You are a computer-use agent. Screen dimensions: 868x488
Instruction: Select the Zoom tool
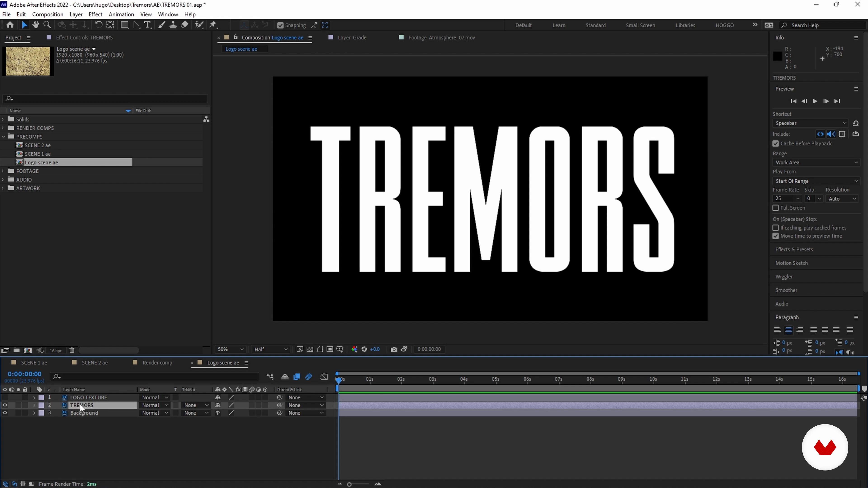(x=47, y=25)
